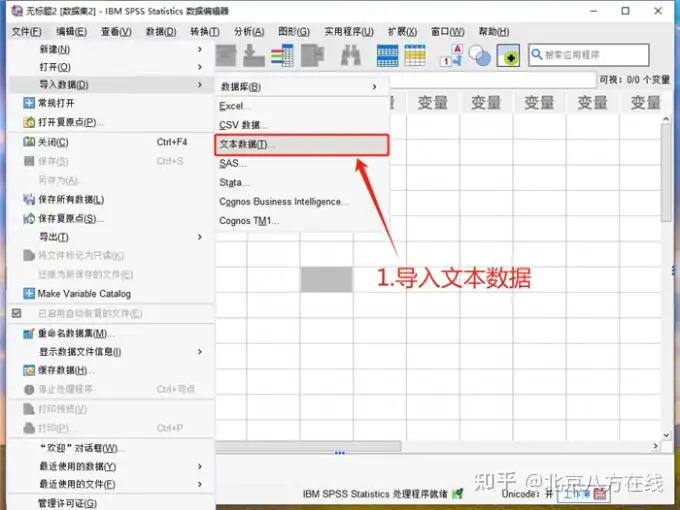Image resolution: width=680 pixels, height=510 pixels.
Task: Choose Stata from import submenu
Action: pyautogui.click(x=302, y=183)
